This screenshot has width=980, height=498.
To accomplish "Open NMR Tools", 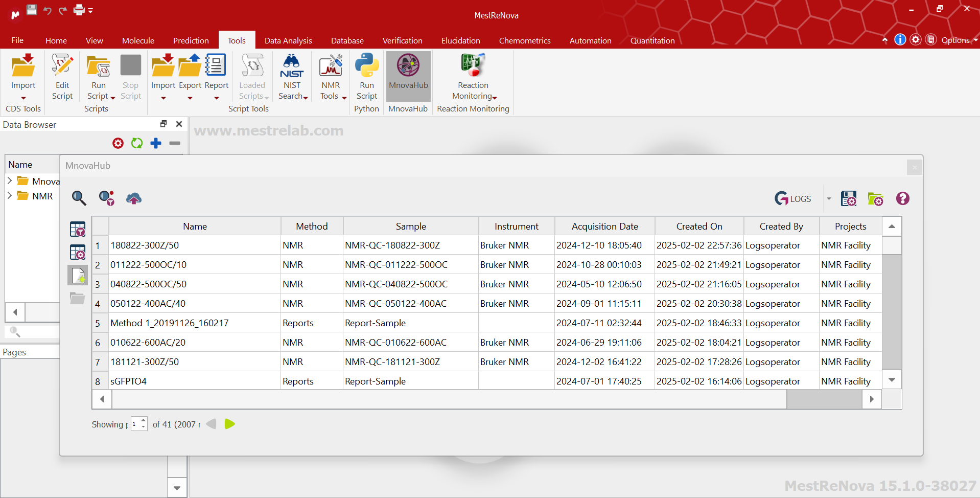I will [331, 77].
